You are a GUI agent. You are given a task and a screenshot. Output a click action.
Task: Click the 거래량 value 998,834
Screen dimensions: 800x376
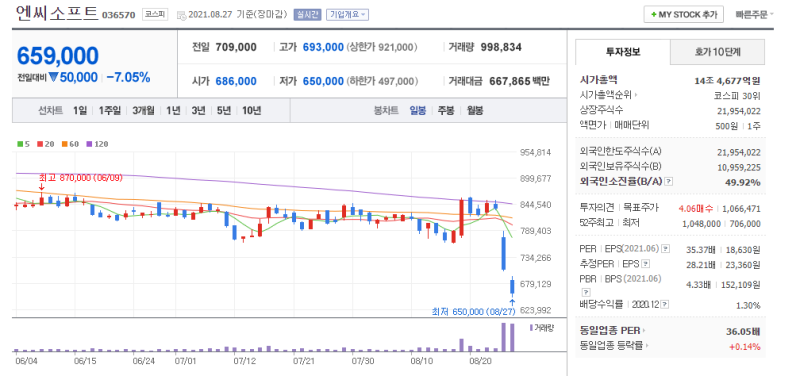[x=501, y=47]
